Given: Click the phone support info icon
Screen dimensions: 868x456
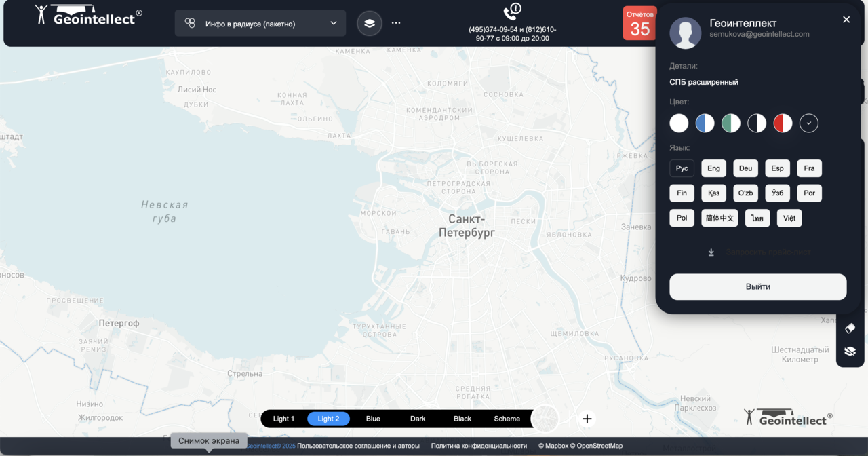Looking at the screenshot, I should pos(512,12).
